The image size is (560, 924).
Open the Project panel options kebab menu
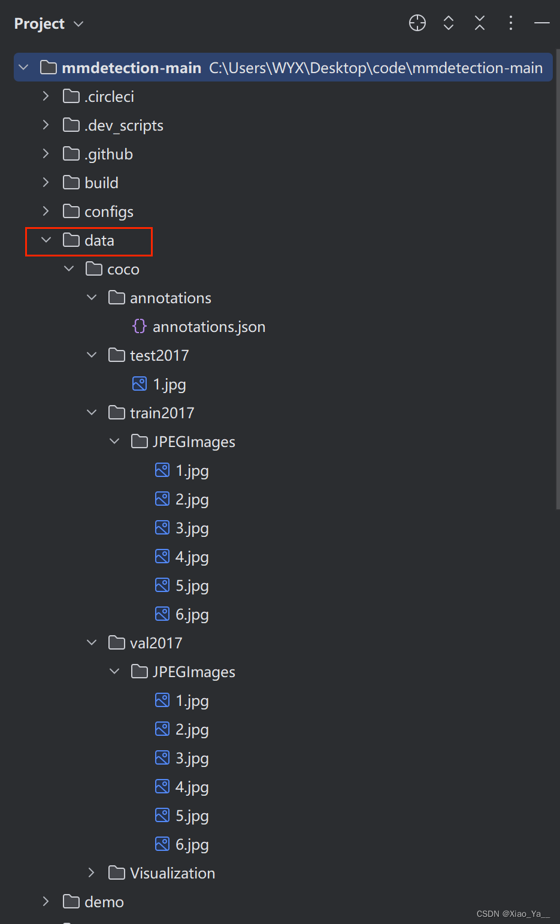coord(511,23)
